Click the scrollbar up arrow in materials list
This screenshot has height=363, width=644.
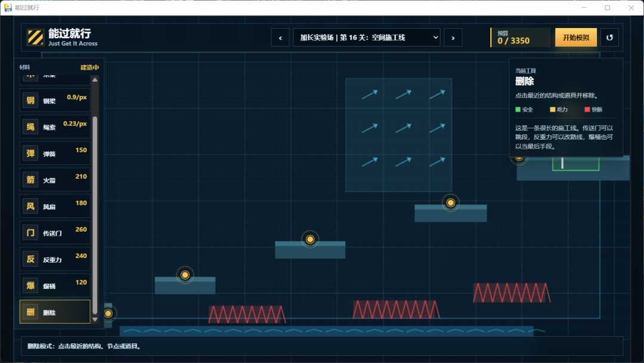point(95,80)
